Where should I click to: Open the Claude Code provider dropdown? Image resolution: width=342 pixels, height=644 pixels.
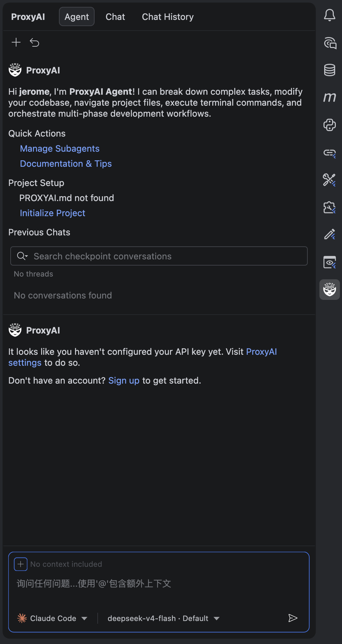coord(52,618)
